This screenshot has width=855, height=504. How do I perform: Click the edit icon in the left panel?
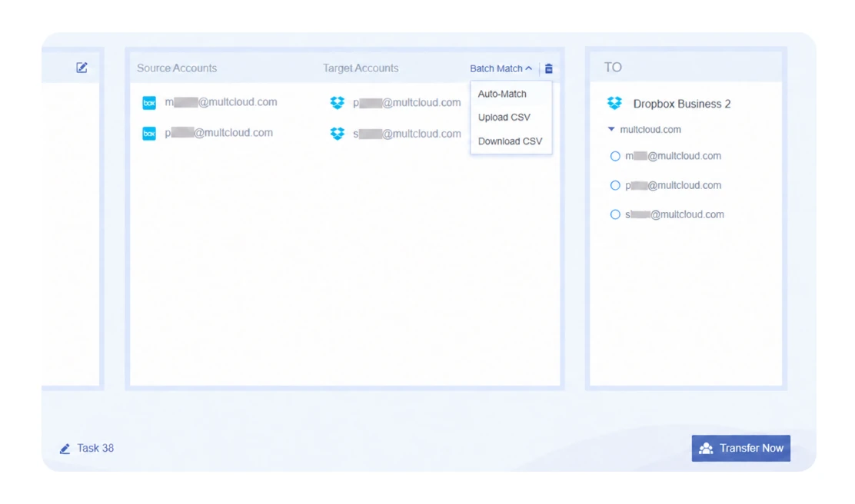click(x=82, y=68)
